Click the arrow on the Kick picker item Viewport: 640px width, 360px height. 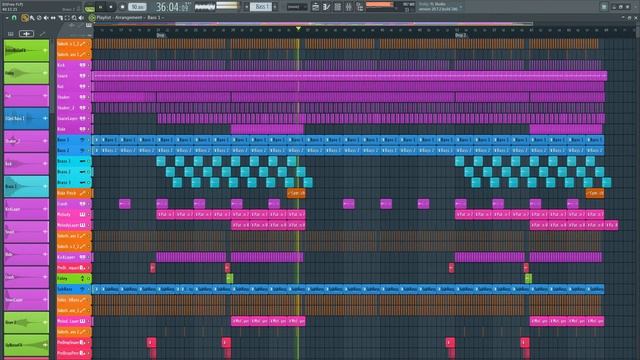click(x=45, y=164)
